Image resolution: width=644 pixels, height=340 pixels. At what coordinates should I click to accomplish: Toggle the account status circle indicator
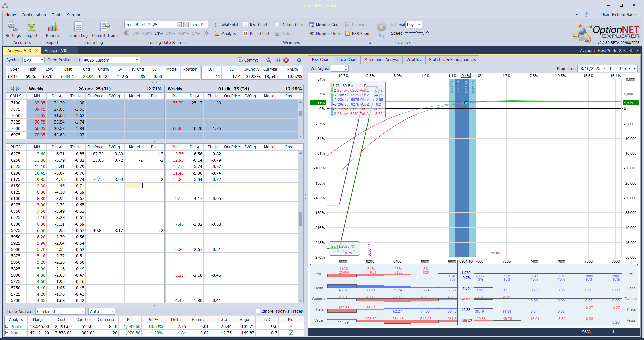[x=631, y=51]
